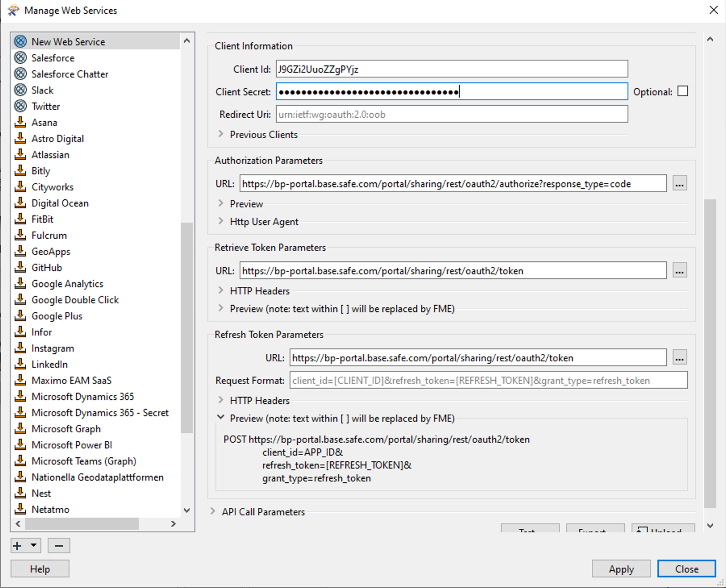Click the Google Analytics download icon
This screenshot has height=588, width=726.
point(20,283)
